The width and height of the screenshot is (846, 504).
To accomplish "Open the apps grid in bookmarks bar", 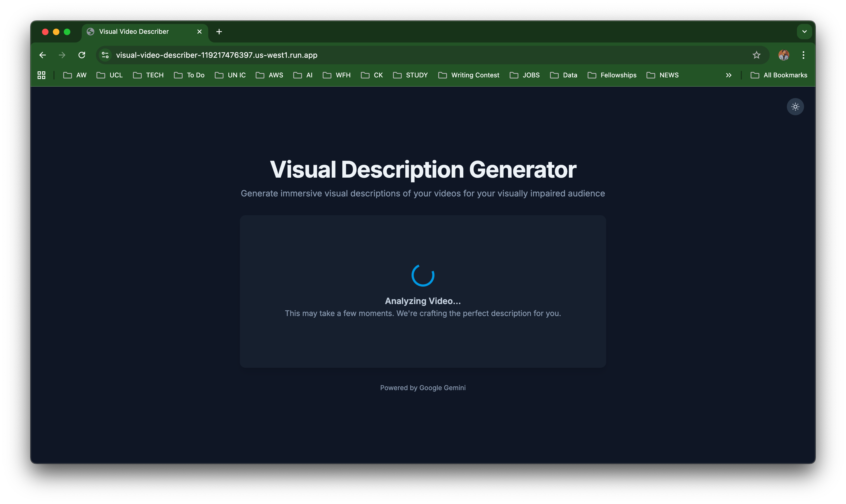I will tap(41, 75).
